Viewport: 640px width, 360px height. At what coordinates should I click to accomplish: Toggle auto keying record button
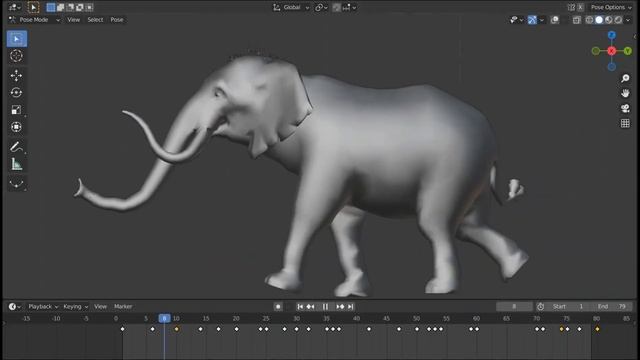click(x=278, y=307)
